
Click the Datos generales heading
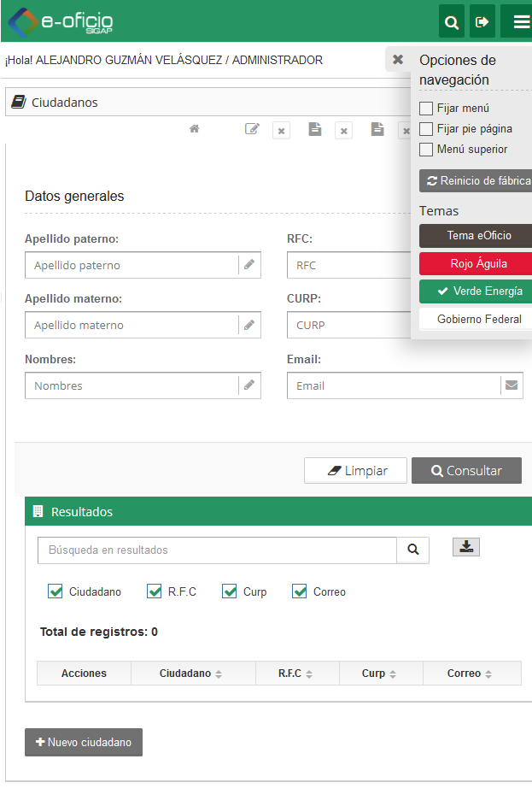click(x=74, y=196)
